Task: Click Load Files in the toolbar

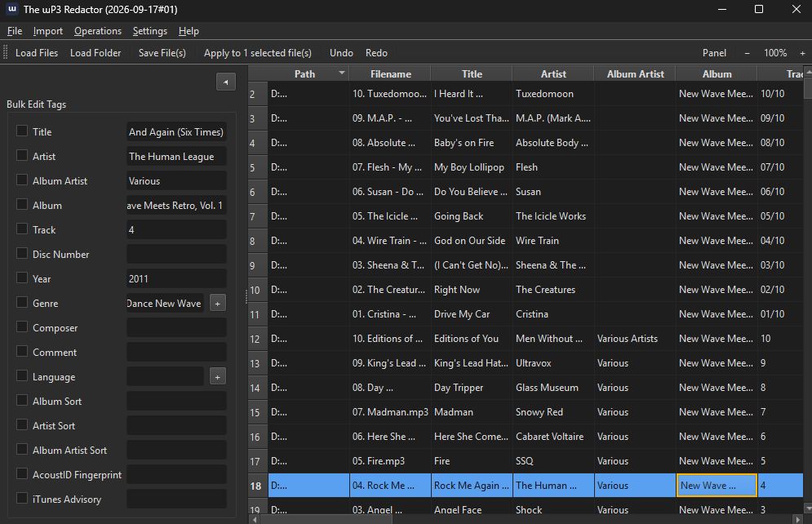Action: click(37, 53)
